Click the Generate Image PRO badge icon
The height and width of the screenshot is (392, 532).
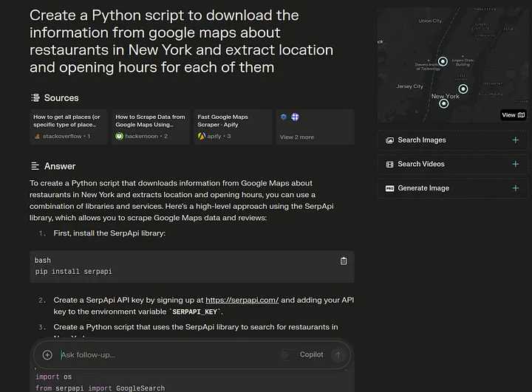click(x=390, y=188)
